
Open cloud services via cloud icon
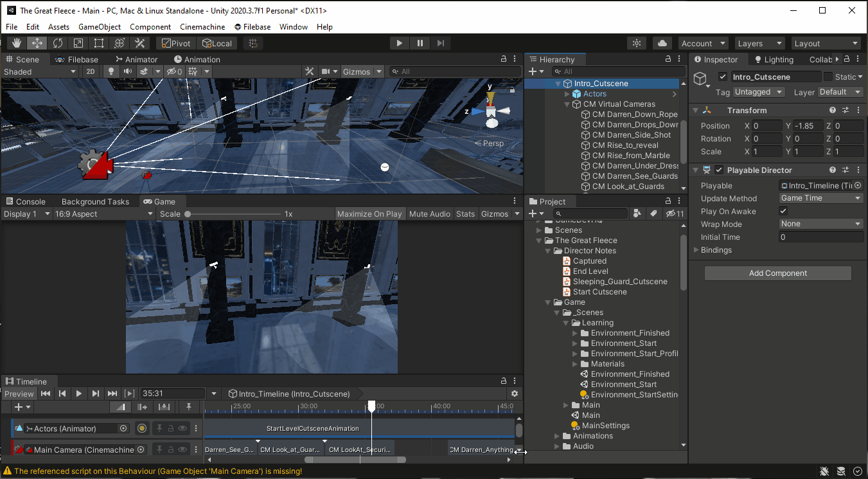click(662, 43)
